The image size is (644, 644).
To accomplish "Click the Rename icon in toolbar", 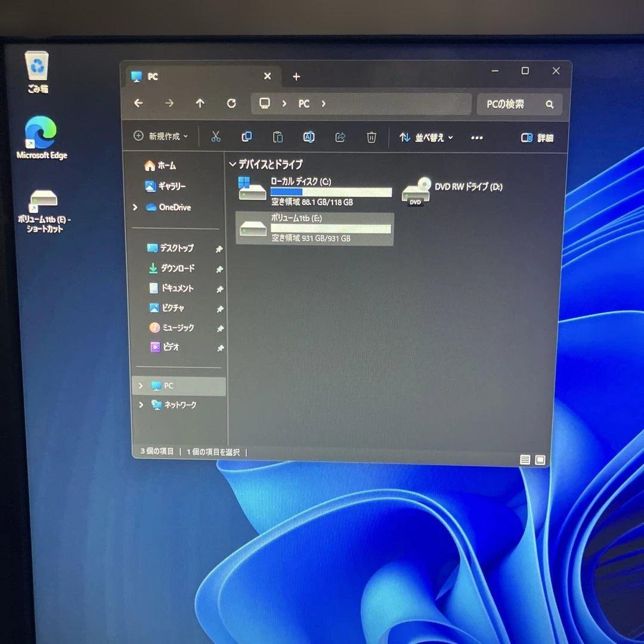I will tap(309, 138).
